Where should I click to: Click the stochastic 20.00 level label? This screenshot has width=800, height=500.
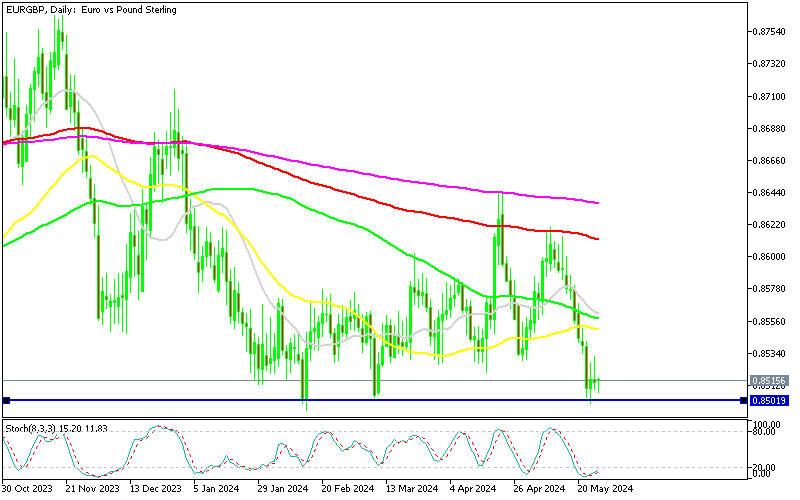tap(768, 467)
